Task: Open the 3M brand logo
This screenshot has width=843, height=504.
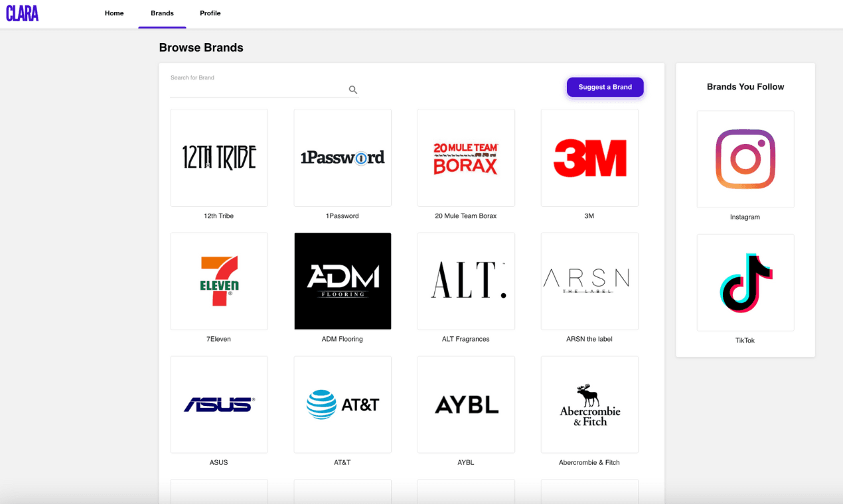Action: point(589,158)
